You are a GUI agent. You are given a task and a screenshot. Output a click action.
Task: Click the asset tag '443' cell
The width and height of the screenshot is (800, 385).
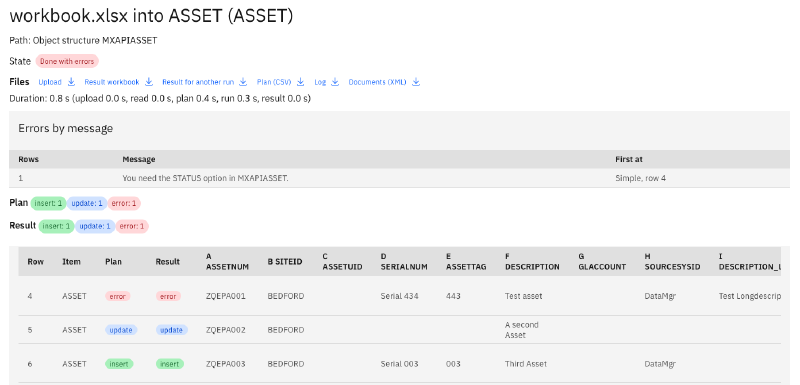[x=453, y=296]
